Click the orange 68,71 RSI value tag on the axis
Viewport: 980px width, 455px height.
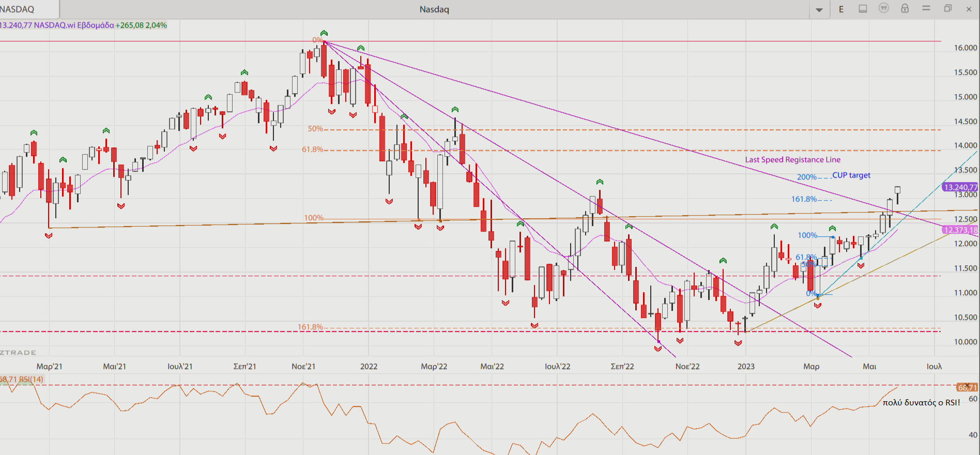tap(967, 387)
